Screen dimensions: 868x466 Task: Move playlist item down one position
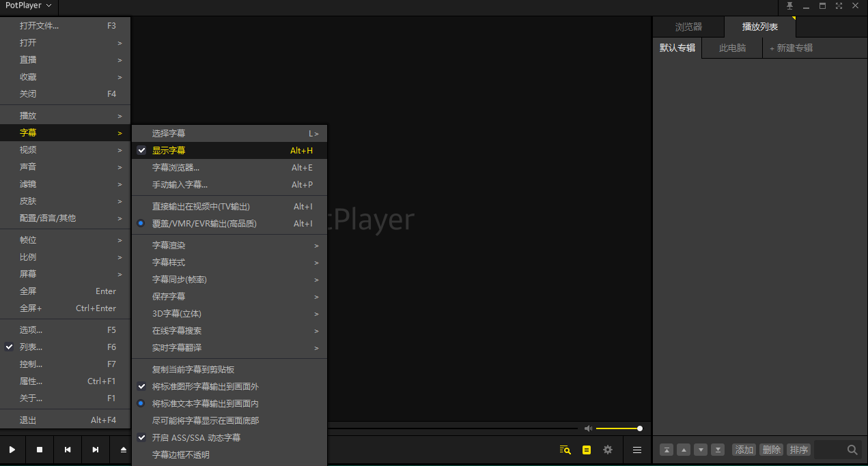click(x=701, y=450)
